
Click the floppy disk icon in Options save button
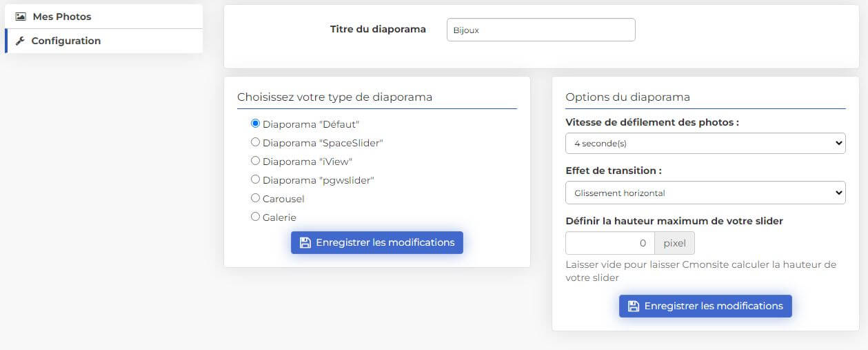click(x=634, y=306)
